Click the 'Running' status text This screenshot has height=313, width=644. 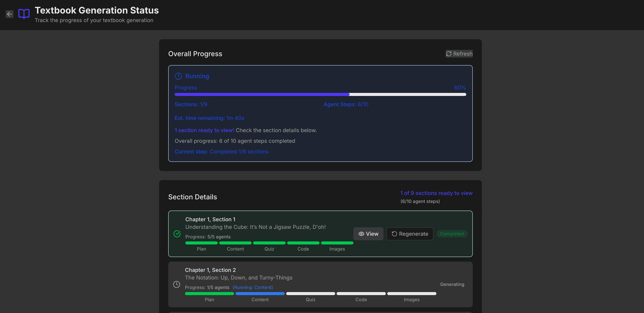click(x=197, y=76)
